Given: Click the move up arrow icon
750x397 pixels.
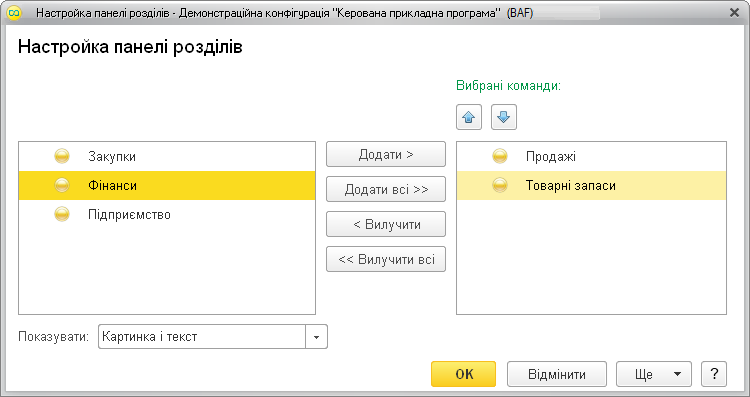Looking at the screenshot, I should click(469, 117).
